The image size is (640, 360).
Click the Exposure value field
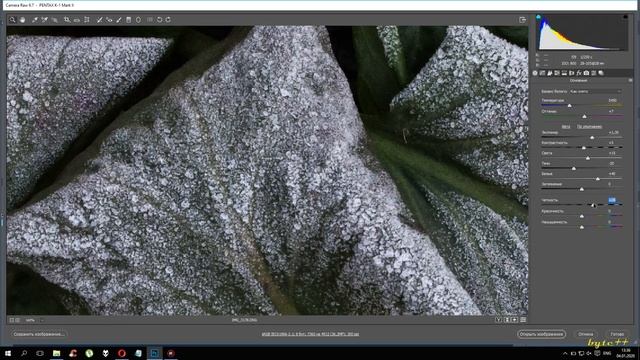tap(613, 133)
